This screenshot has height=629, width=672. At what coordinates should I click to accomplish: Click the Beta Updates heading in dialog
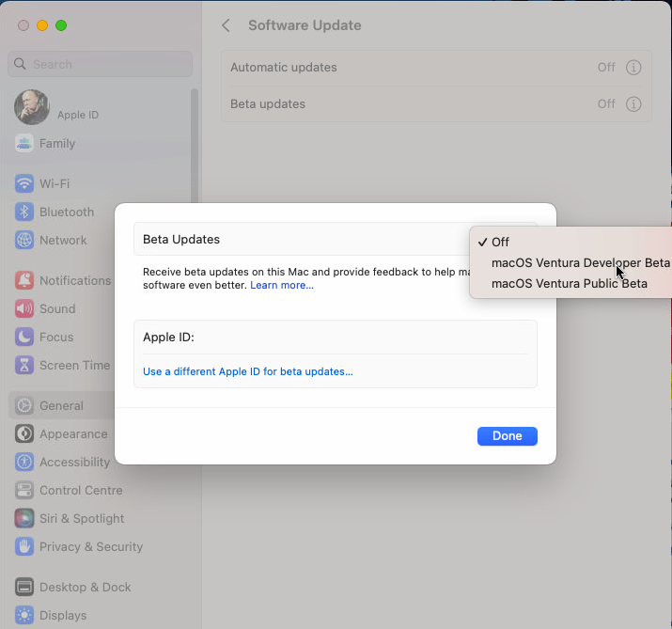pyautogui.click(x=180, y=239)
